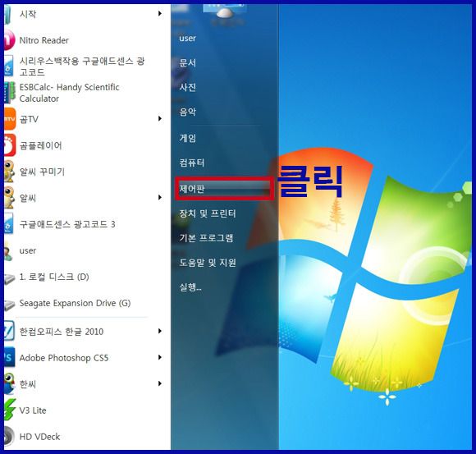This screenshot has width=476, height=454.
Task: Click the user folder icon in program list
Action: (x=8, y=250)
